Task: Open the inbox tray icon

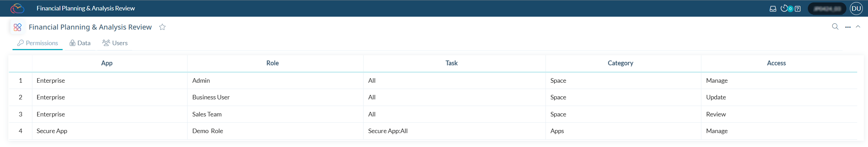Action: tap(773, 9)
